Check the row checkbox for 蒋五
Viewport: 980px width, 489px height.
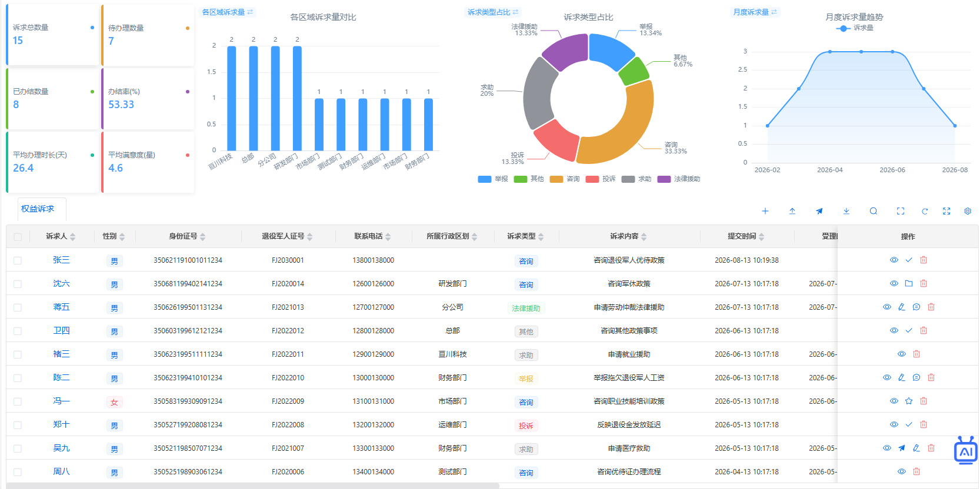point(18,307)
